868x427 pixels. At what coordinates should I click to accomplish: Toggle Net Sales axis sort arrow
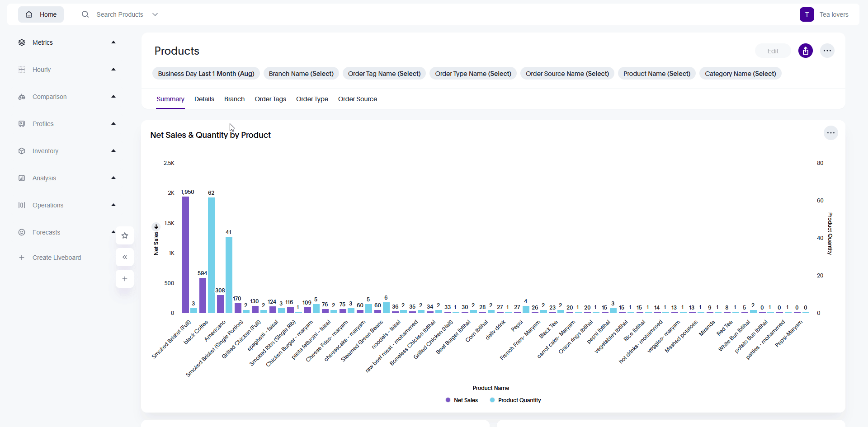click(x=156, y=226)
